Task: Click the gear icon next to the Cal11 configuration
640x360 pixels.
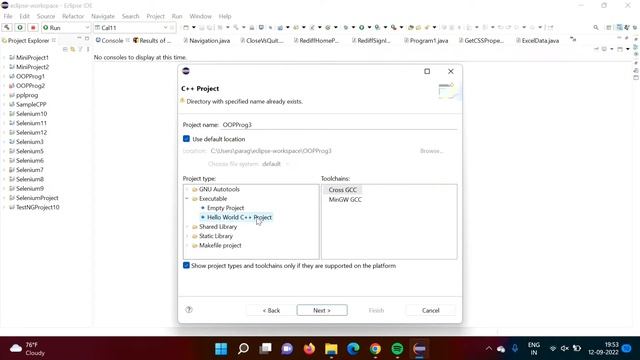Action: 172,27
